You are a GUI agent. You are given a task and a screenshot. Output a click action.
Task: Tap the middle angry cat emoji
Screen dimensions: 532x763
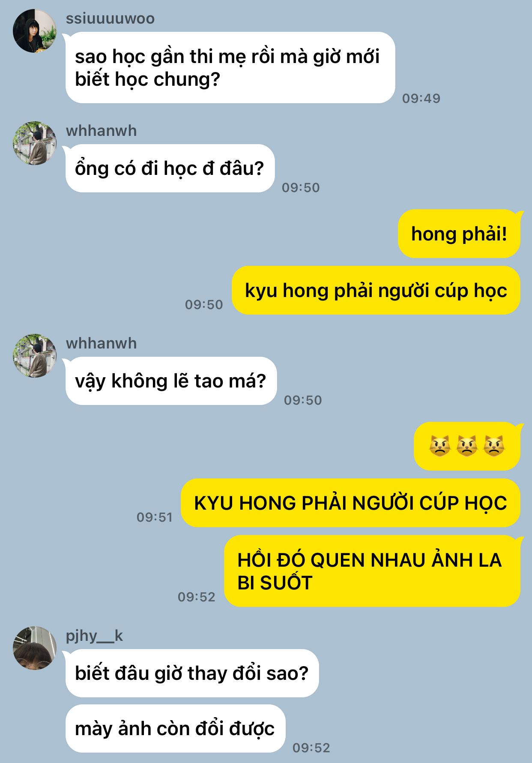467,446
